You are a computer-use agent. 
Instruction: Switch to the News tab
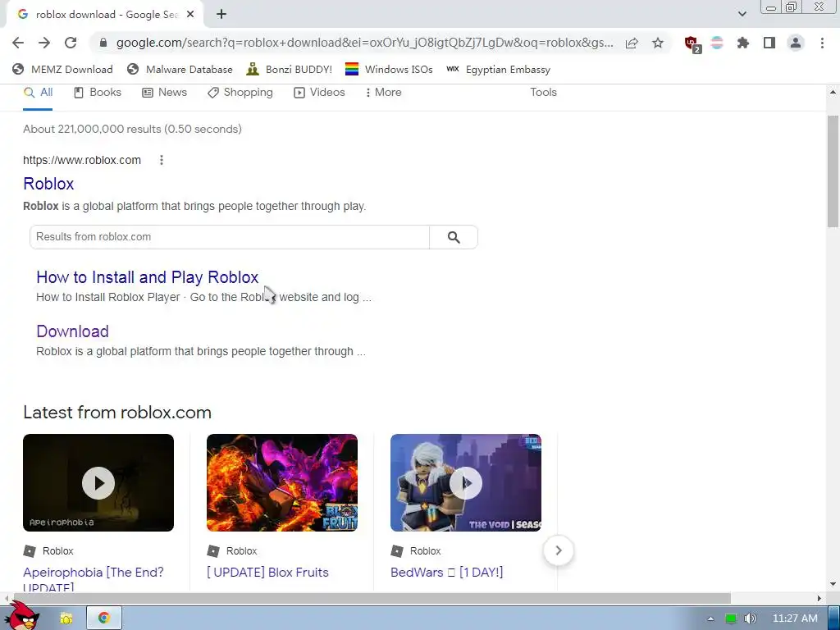(164, 92)
